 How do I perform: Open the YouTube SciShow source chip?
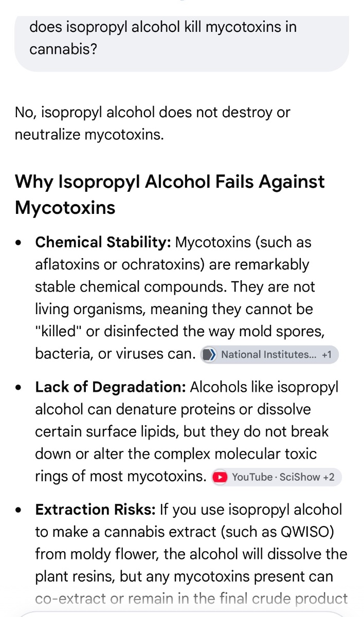pyautogui.click(x=276, y=477)
